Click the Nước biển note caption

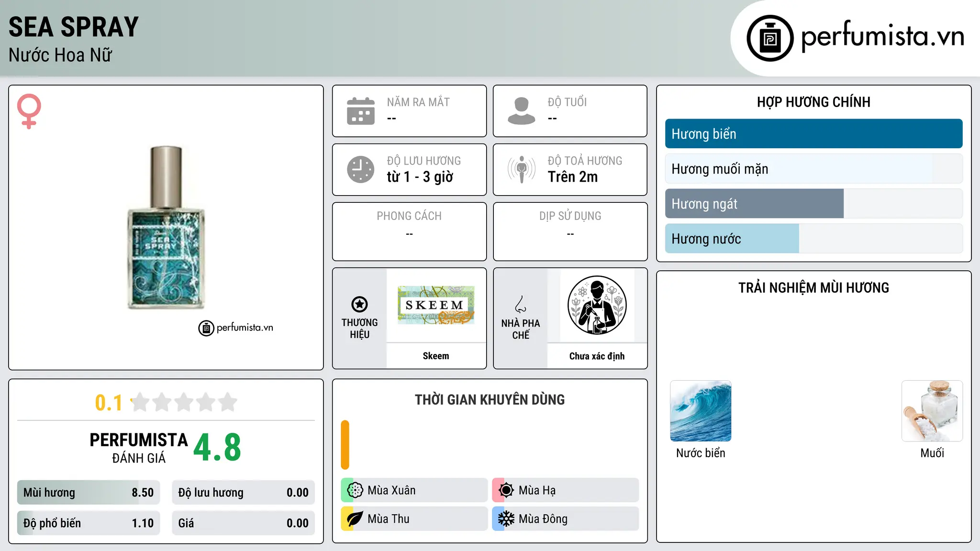pyautogui.click(x=701, y=453)
